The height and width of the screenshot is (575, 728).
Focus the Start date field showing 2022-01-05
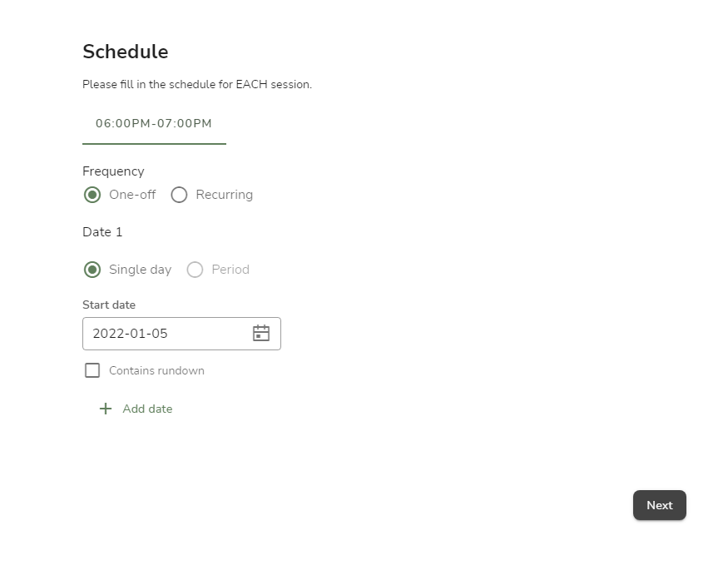click(181, 334)
